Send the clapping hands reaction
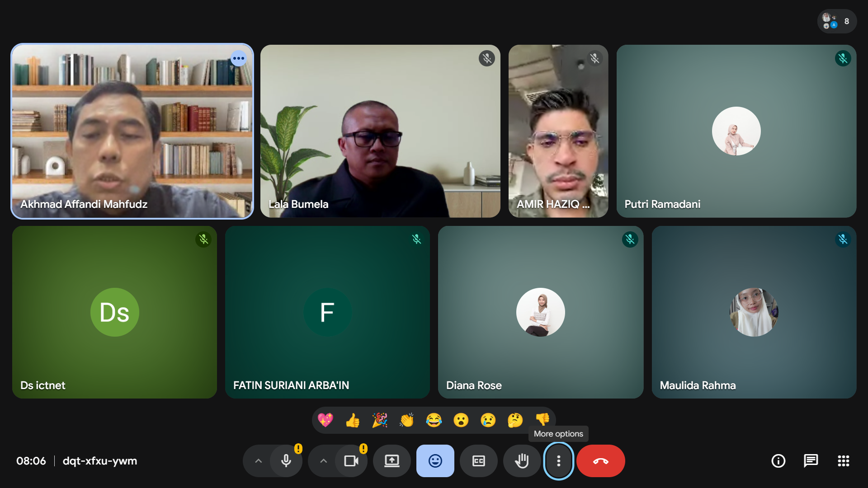This screenshot has width=868, height=488. click(407, 420)
